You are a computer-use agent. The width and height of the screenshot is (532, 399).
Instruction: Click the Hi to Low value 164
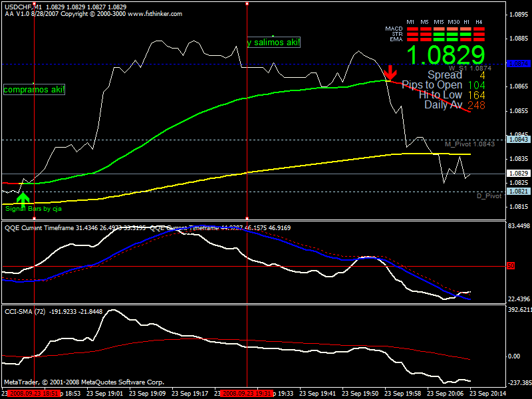click(x=476, y=95)
